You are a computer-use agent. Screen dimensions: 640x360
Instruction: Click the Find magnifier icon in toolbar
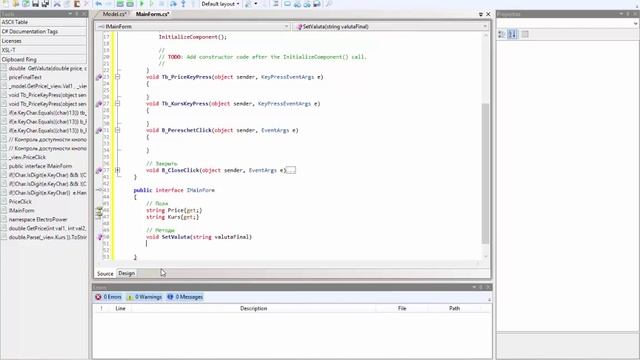click(x=329, y=4)
